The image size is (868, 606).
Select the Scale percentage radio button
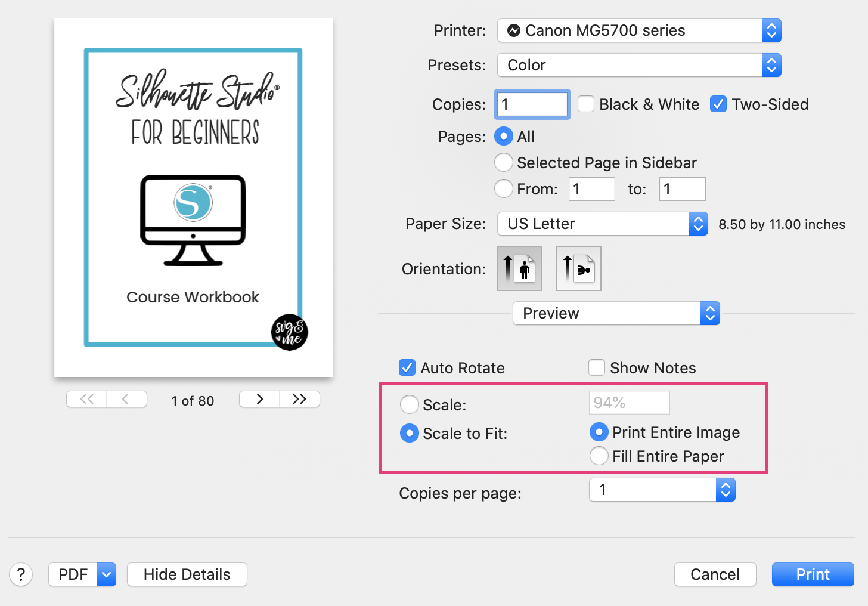(x=410, y=404)
